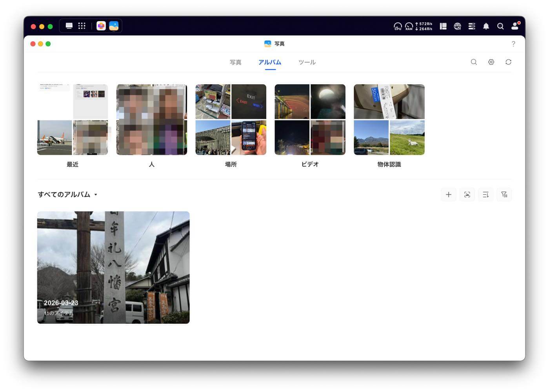549x392 pixels.
Task: Click the refresh icon in Photos toolbar
Action: pyautogui.click(x=508, y=62)
